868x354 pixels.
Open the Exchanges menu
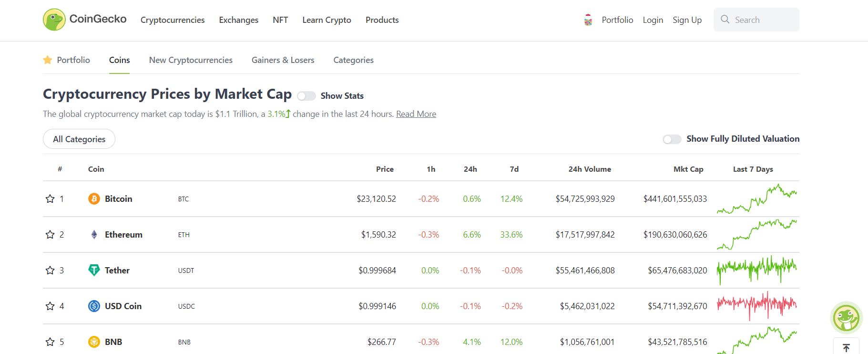tap(239, 20)
